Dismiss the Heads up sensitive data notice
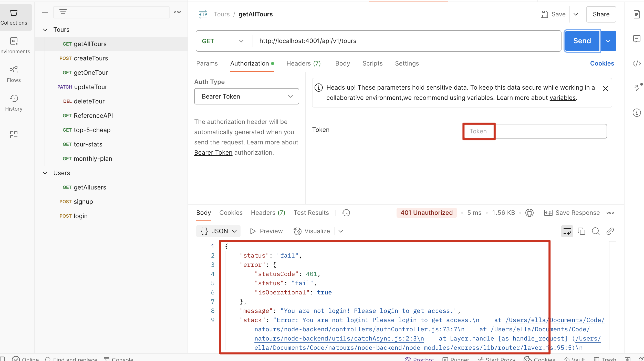The image size is (644, 361). point(605,89)
